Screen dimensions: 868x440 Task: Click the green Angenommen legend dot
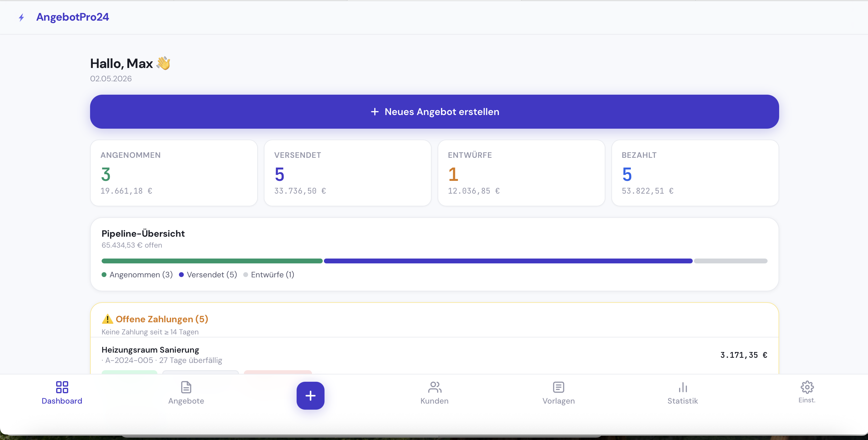tap(104, 275)
